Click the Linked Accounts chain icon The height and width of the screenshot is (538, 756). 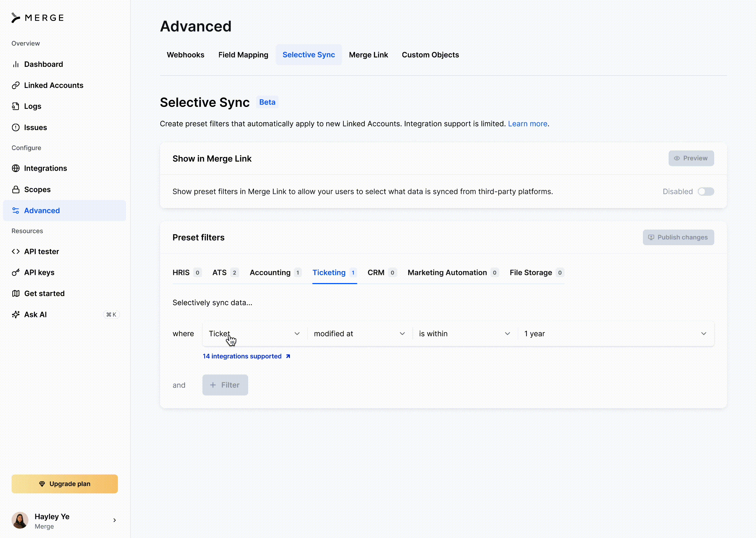tap(16, 85)
